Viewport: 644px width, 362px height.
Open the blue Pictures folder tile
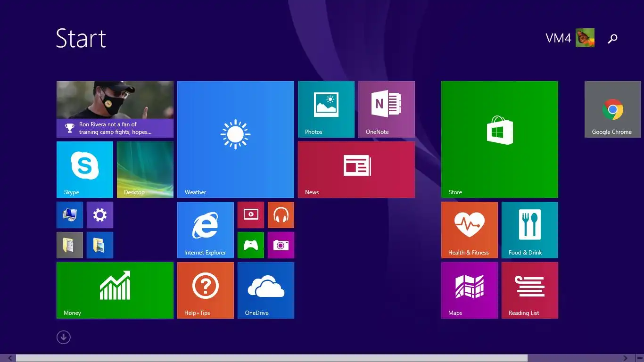(x=100, y=245)
